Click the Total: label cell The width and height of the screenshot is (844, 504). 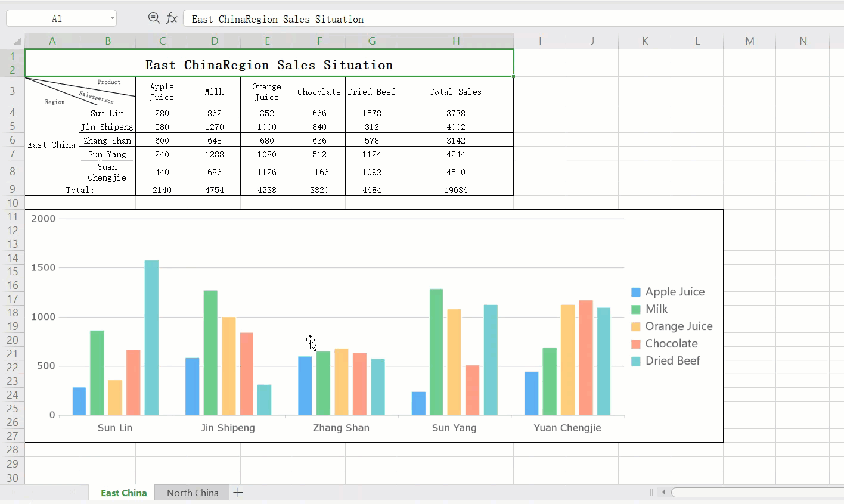[x=80, y=189]
